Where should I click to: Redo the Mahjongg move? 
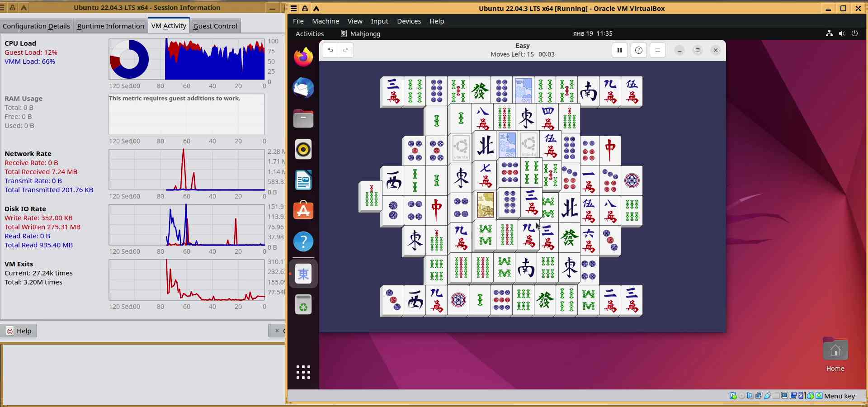click(346, 50)
